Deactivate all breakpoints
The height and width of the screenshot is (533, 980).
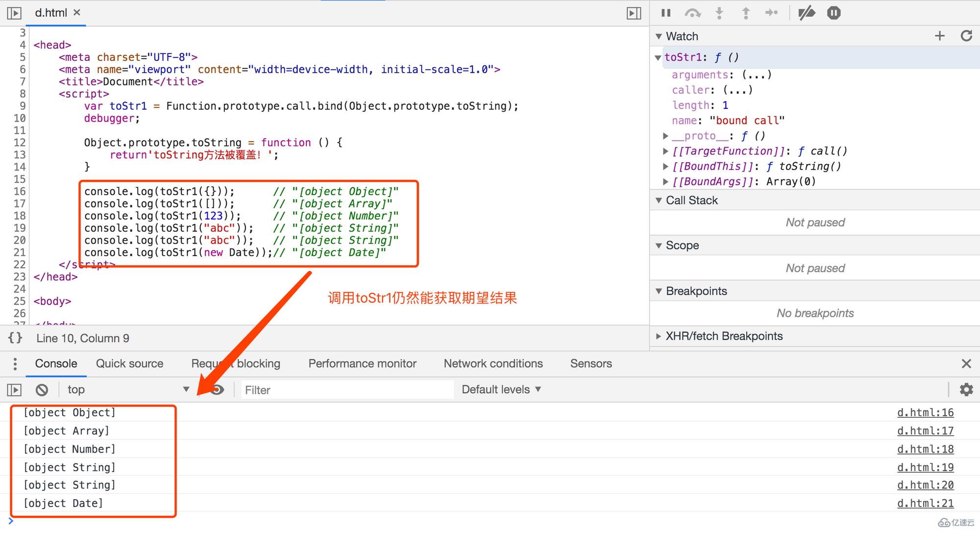807,13
